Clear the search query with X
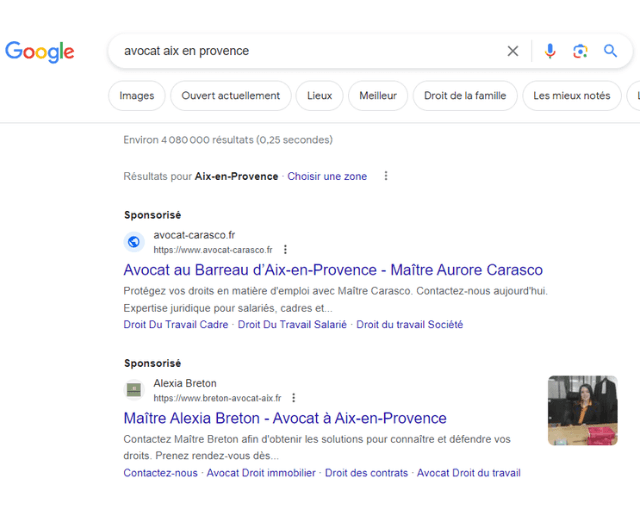640x525 pixels. point(513,51)
